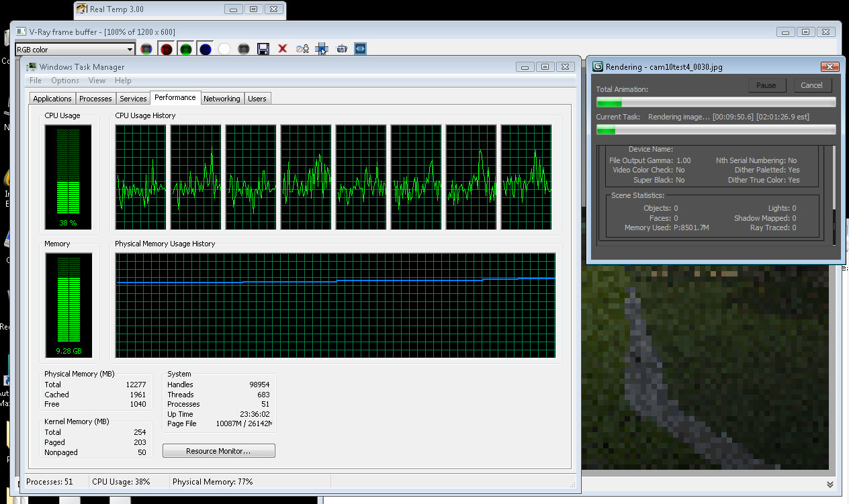View the red channel in V-Ray buffer

tap(166, 49)
